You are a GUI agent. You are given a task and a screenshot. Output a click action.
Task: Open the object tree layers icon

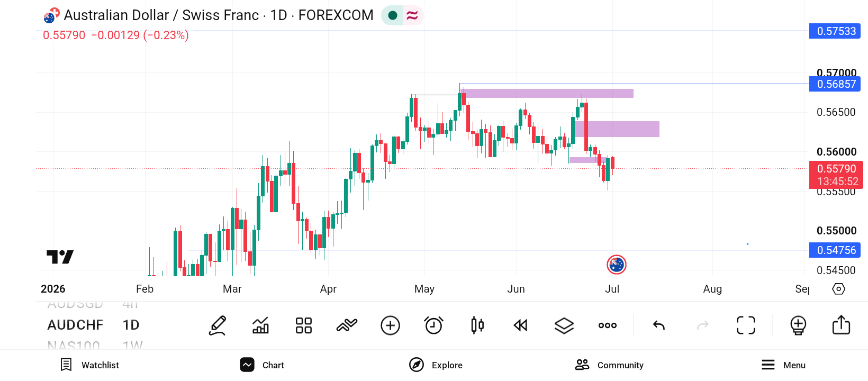tap(564, 325)
